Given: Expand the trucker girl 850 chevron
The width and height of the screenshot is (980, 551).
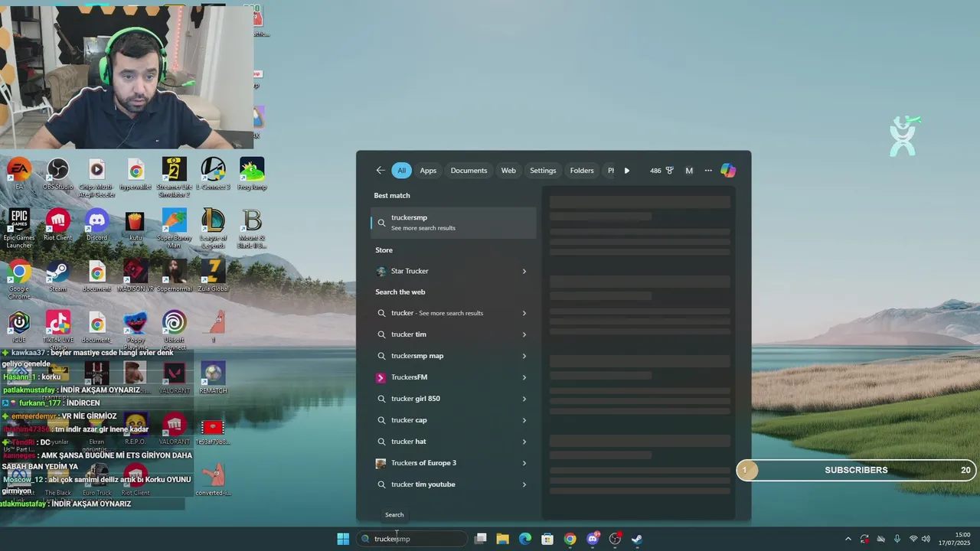Looking at the screenshot, I should pyautogui.click(x=524, y=399).
